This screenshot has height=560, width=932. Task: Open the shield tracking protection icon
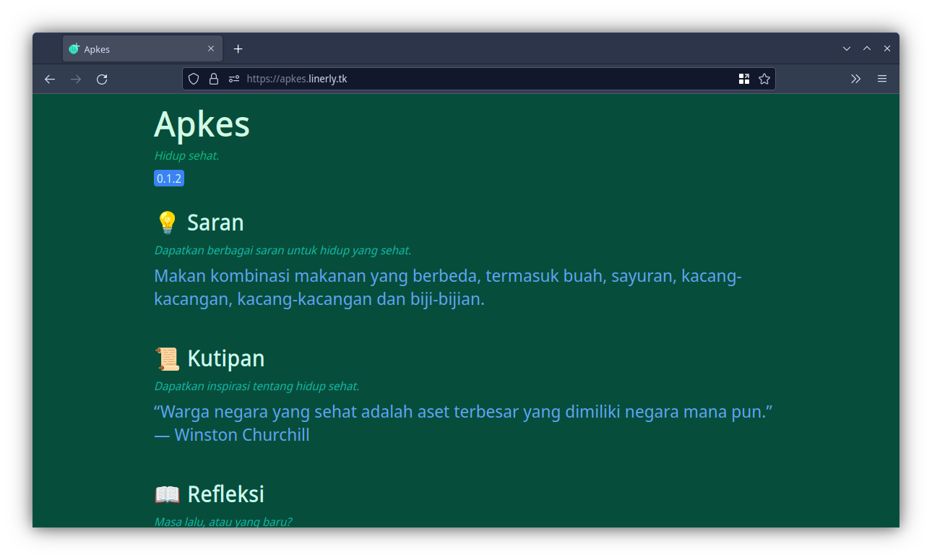[x=194, y=79]
